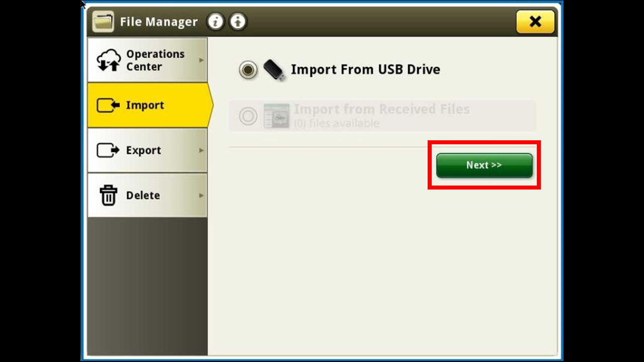Click the green Next >> button

pyautogui.click(x=484, y=165)
